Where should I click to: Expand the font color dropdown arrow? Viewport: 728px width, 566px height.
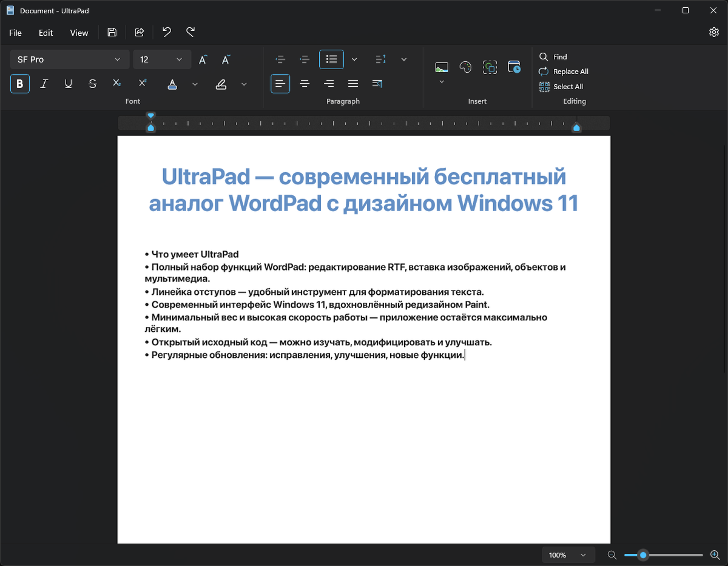(x=195, y=84)
